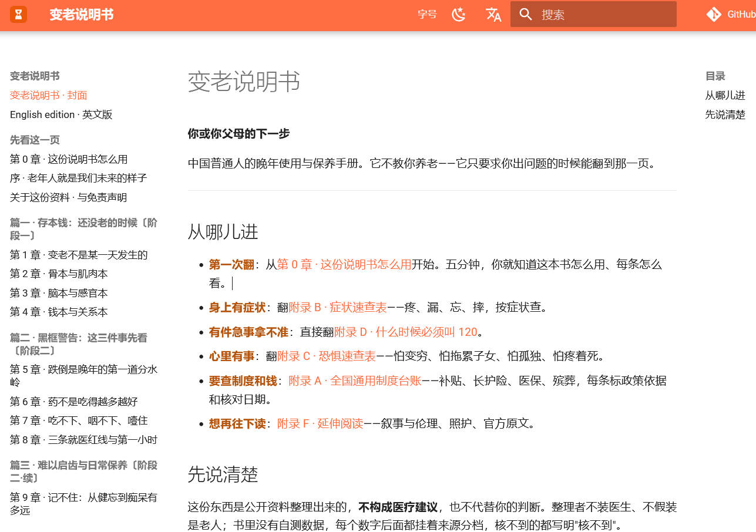Screen dimensions: 756x532
Task: Toggle dark mode moon icon
Action: pos(459,15)
